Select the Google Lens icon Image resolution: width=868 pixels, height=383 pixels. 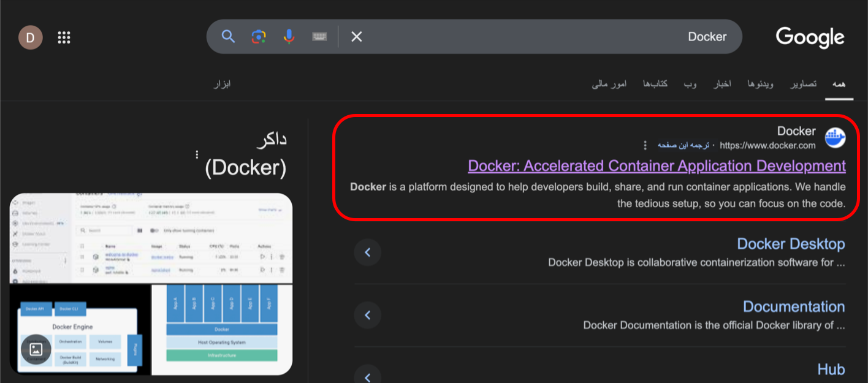coord(258,37)
